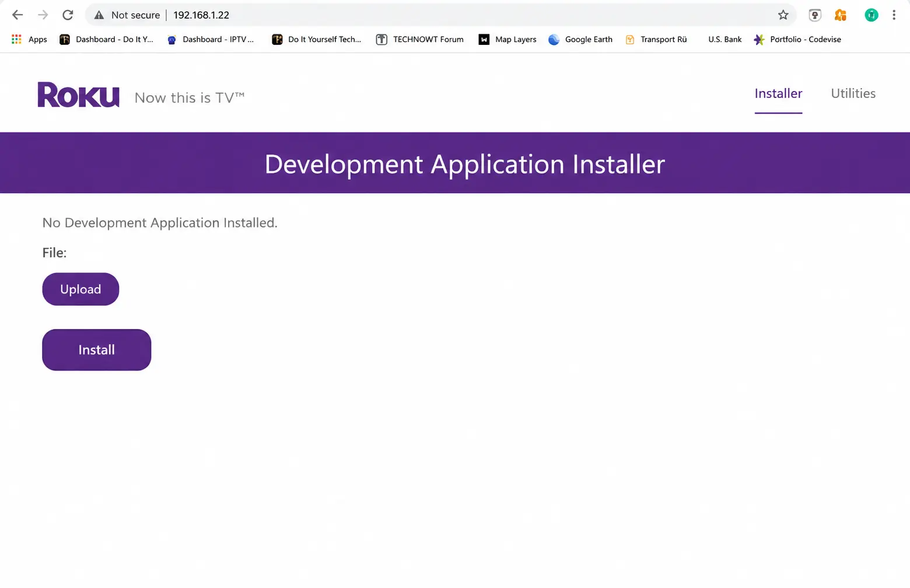
Task: Open the orange puzzle extension icon
Action: [841, 15]
